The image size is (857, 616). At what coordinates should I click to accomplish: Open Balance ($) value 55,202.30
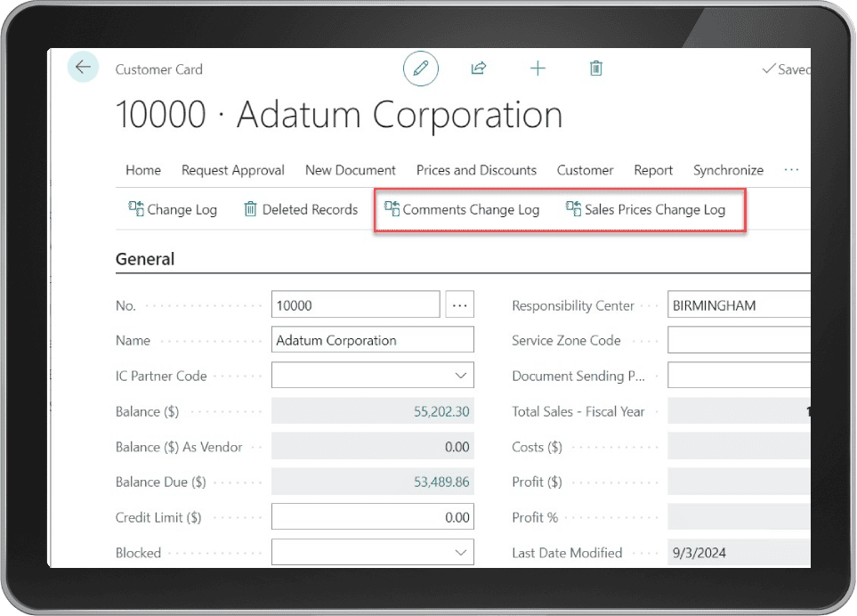click(x=441, y=411)
